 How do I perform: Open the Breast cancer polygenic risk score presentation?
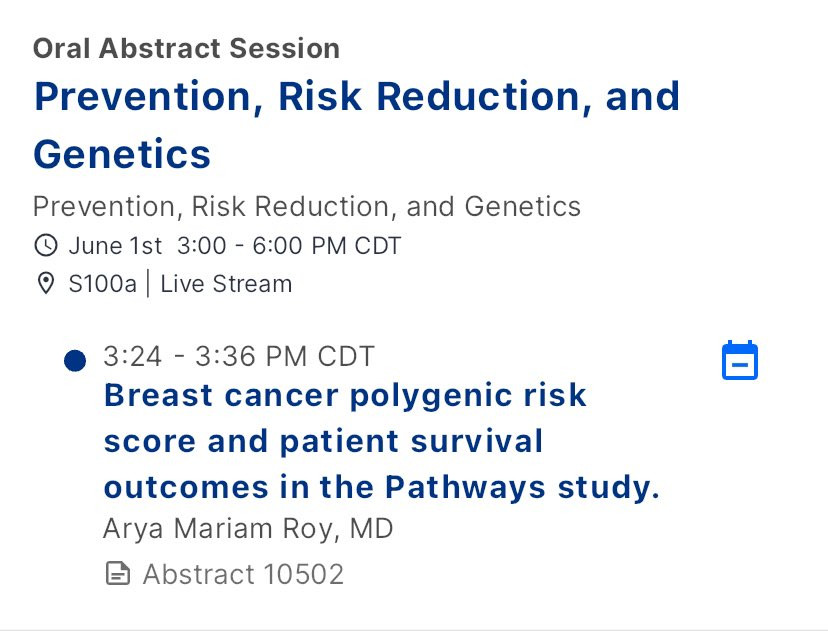(x=382, y=440)
